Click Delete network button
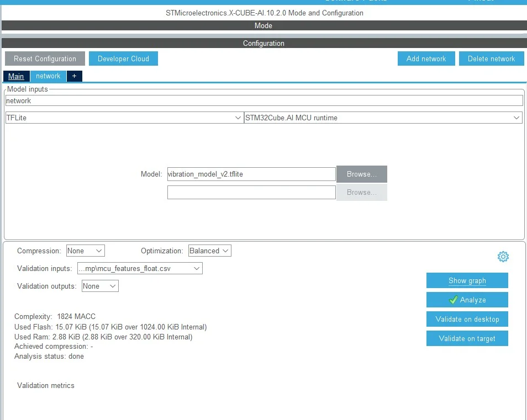Screen dimensions: 527x420 coord(491,59)
